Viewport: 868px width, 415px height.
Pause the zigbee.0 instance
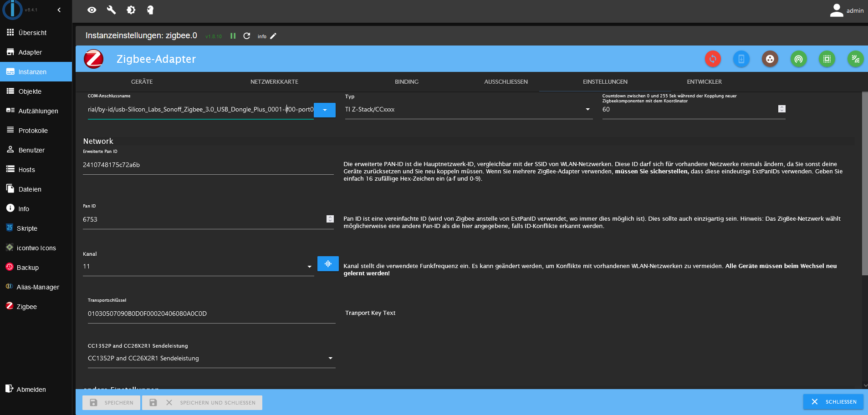click(233, 36)
